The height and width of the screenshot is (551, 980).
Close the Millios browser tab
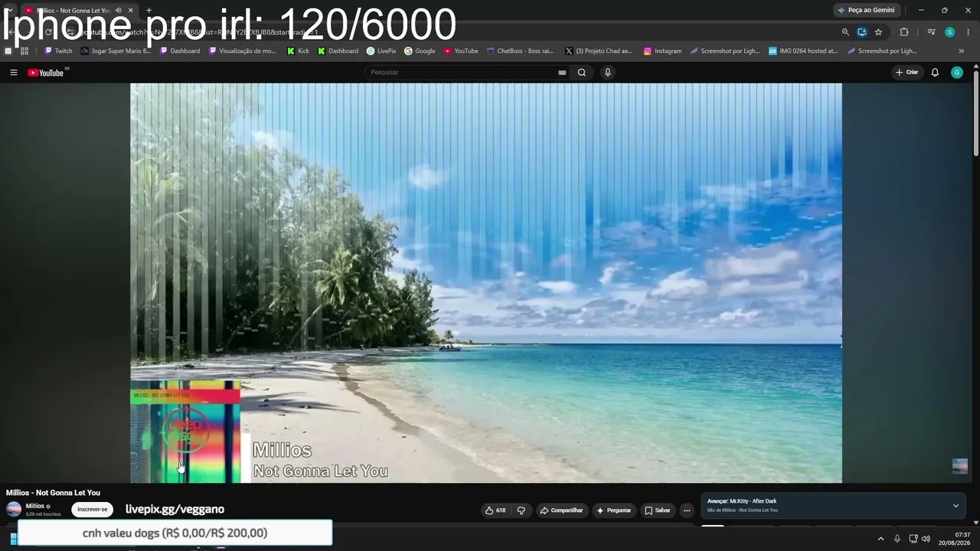pos(131,11)
